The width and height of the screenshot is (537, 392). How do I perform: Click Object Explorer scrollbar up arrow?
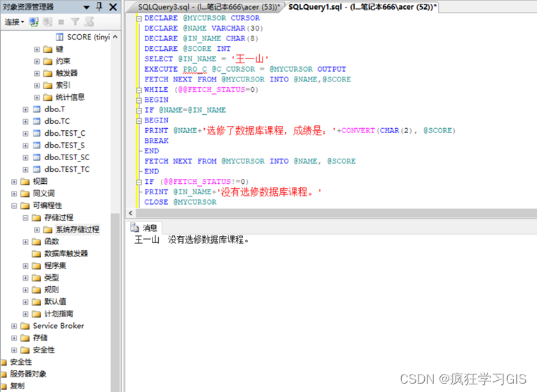(116, 37)
